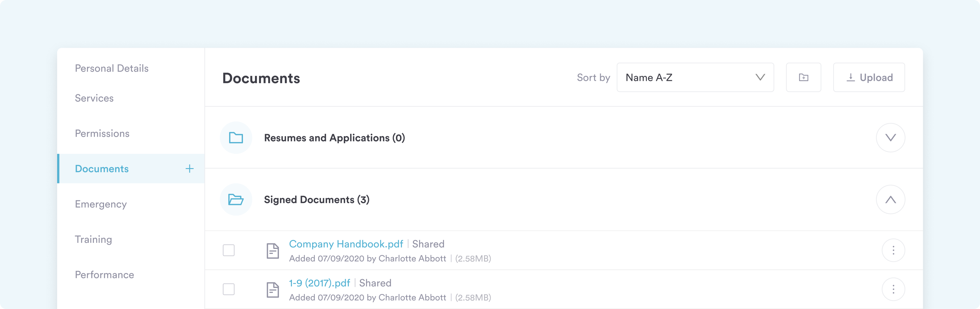Viewport: 980px width, 309px height.
Task: Open the 1-9 (2017).pdf link
Action: tap(319, 283)
